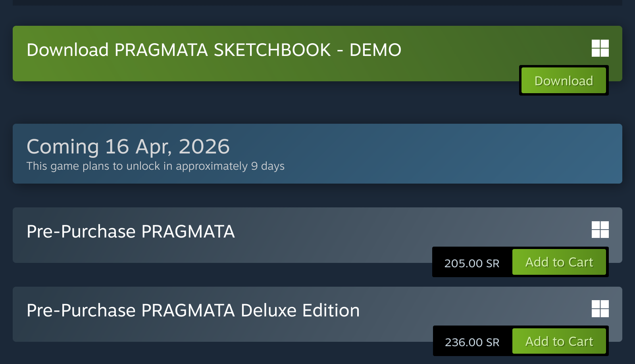This screenshot has width=635, height=364.
Task: Click the Pre-Purchase PRAGMATA title text
Action: pyautogui.click(x=131, y=232)
